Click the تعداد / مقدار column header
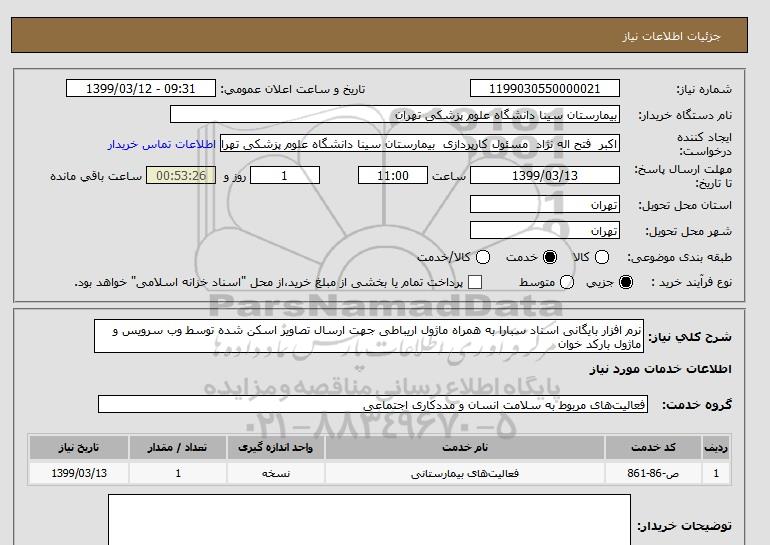Image resolution: width=770 pixels, height=545 pixels. click(178, 448)
